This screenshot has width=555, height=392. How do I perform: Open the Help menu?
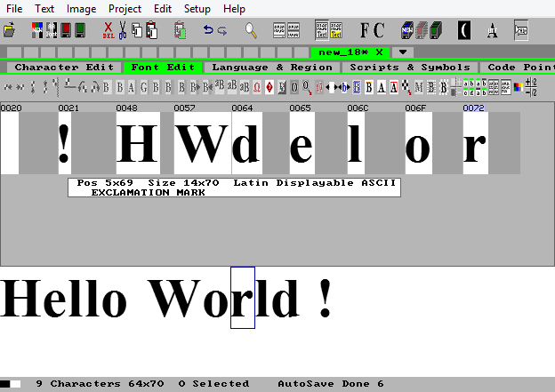[x=234, y=9]
